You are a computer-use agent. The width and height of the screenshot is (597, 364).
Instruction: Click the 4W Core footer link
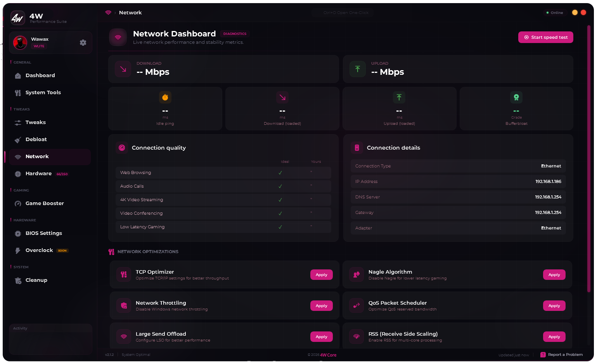328,355
